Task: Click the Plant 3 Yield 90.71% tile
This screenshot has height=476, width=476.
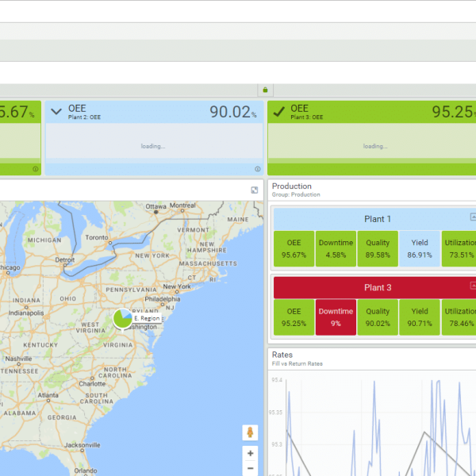Action: coord(419,317)
